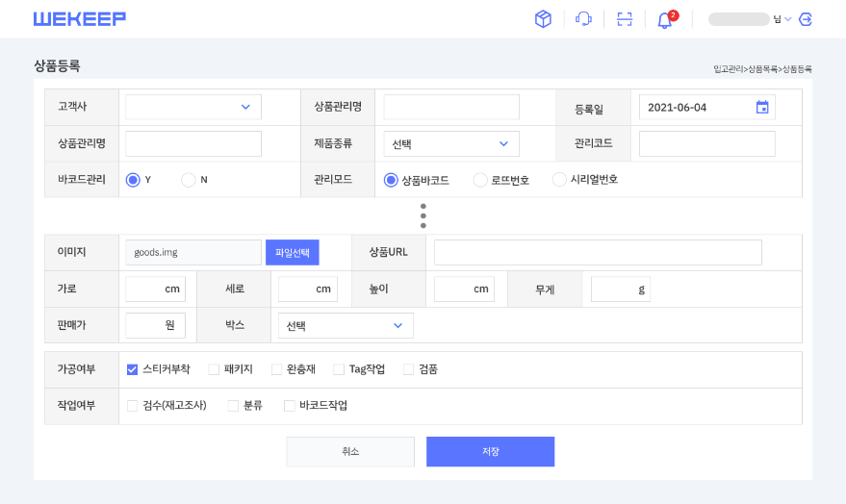Enable the 패키지 checkbox

pyautogui.click(x=214, y=369)
